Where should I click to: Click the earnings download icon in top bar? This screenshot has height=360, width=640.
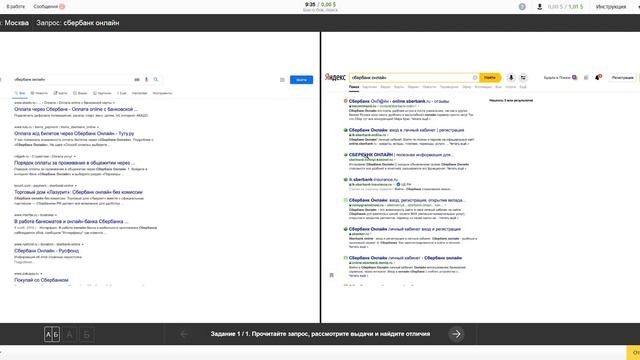click(x=540, y=7)
